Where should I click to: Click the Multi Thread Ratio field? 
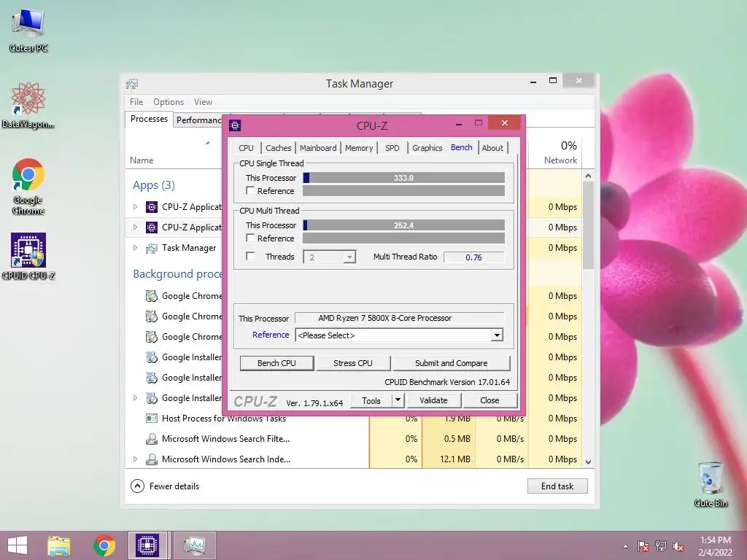(x=473, y=257)
